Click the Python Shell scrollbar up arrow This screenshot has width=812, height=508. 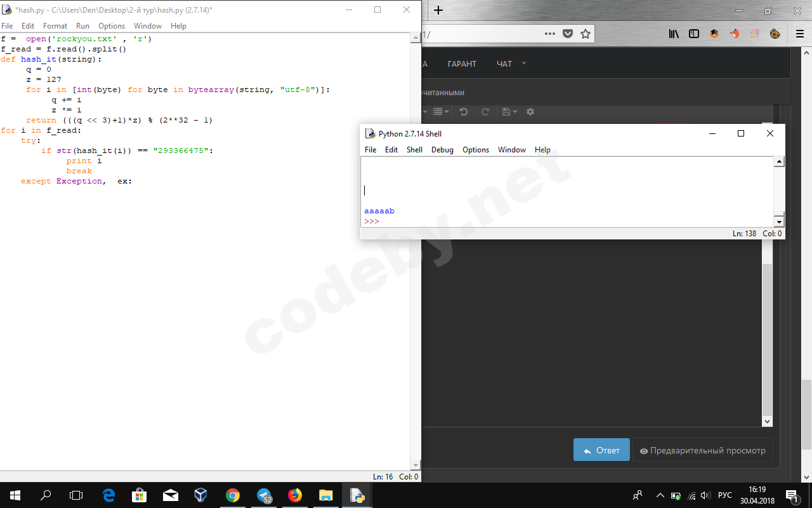point(780,161)
